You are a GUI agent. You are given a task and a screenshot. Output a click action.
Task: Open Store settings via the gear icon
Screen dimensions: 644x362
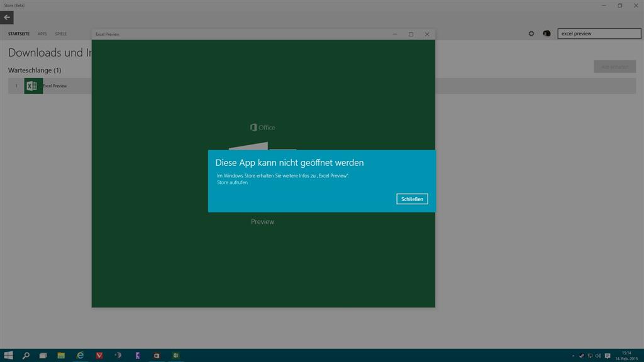coord(531,34)
